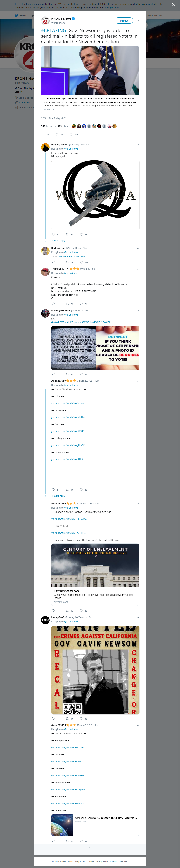Like the KRON4 News main tweet

(71, 134)
